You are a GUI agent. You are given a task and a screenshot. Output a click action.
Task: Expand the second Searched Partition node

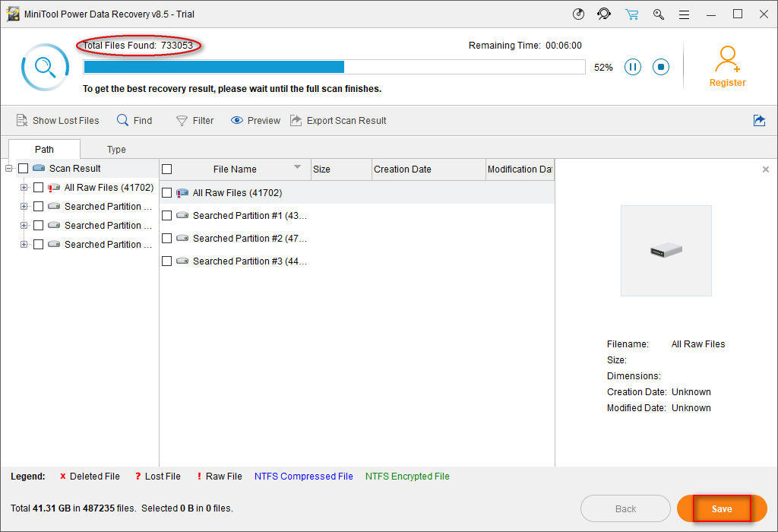[24, 225]
